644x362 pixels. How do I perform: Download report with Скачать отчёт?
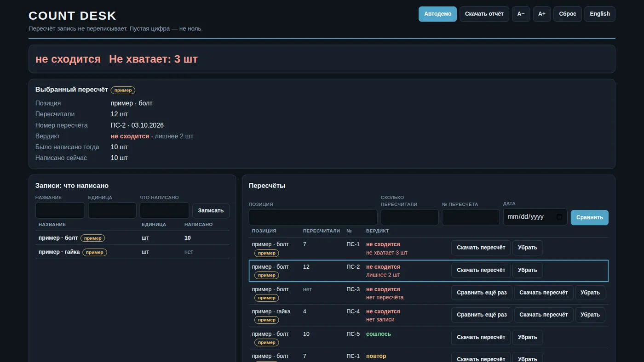(x=484, y=14)
